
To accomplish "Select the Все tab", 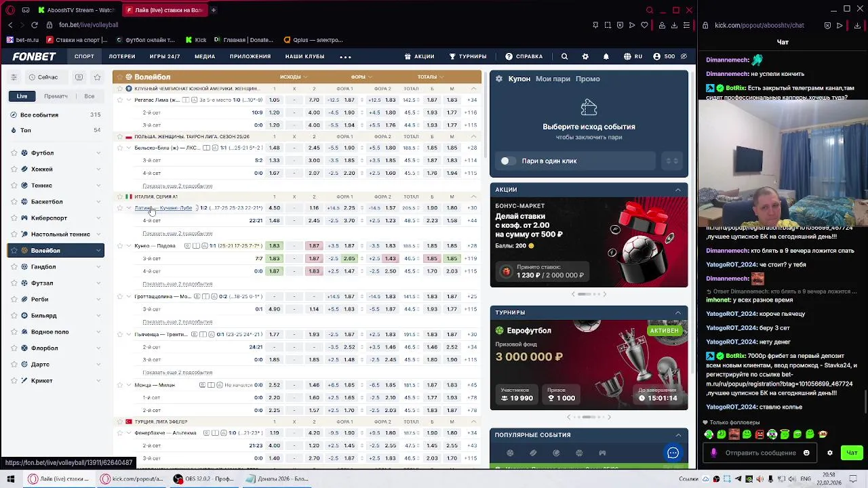I will coord(90,96).
